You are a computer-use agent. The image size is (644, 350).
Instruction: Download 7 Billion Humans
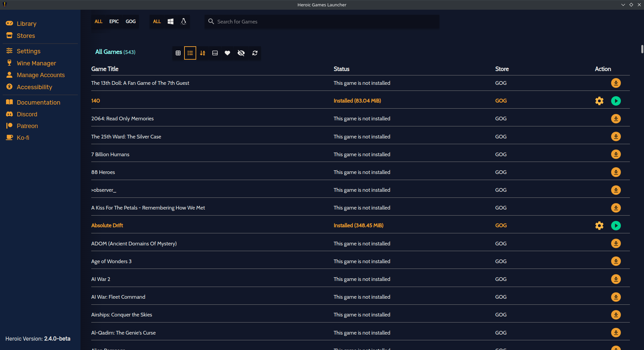[x=616, y=154]
